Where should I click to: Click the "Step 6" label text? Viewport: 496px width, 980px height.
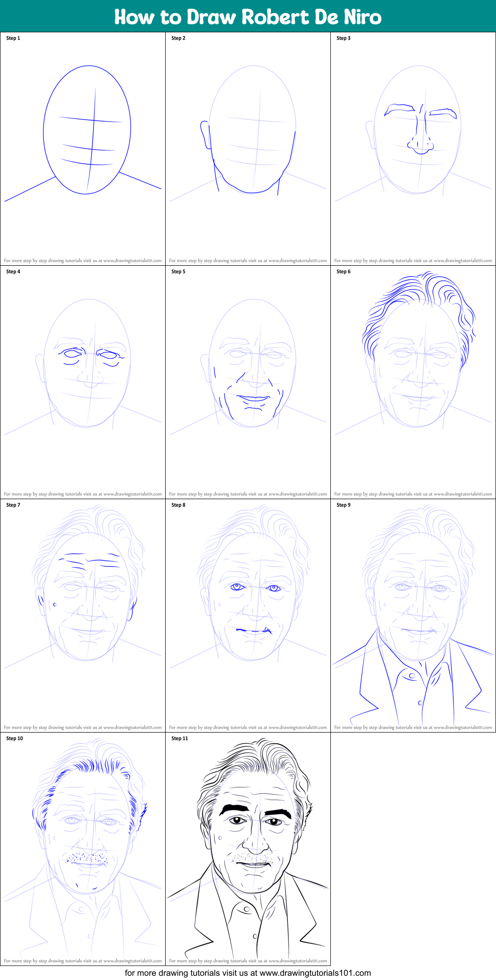pyautogui.click(x=343, y=272)
